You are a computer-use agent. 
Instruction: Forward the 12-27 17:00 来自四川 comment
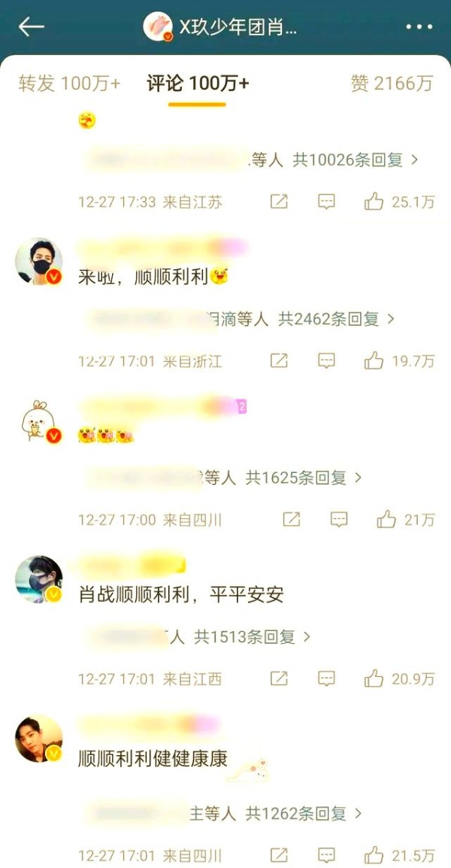tap(292, 519)
